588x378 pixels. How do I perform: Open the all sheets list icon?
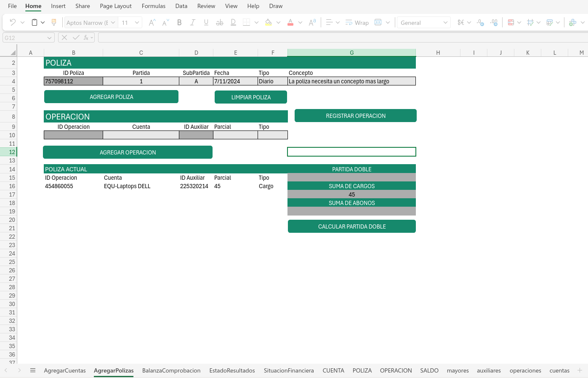pyautogui.click(x=33, y=370)
